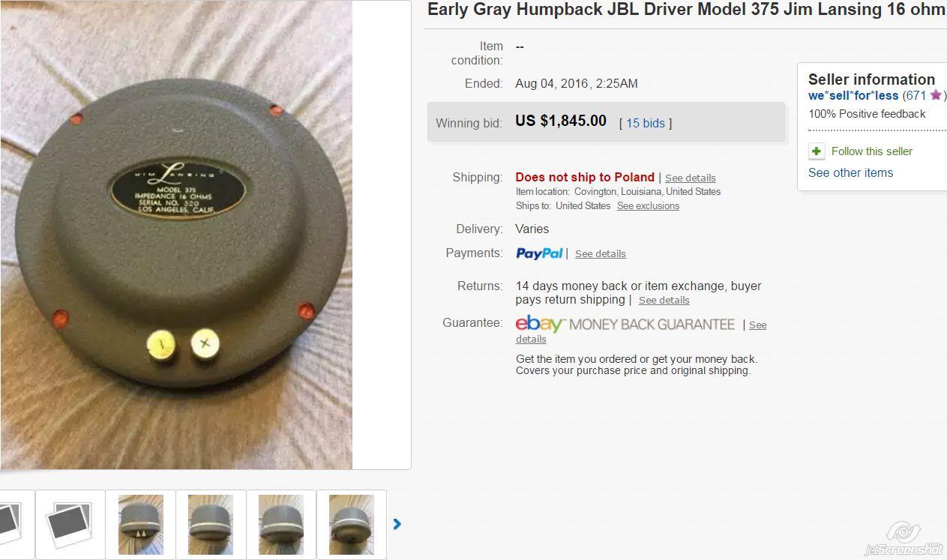
Task: Click the See other items link
Action: [x=850, y=172]
